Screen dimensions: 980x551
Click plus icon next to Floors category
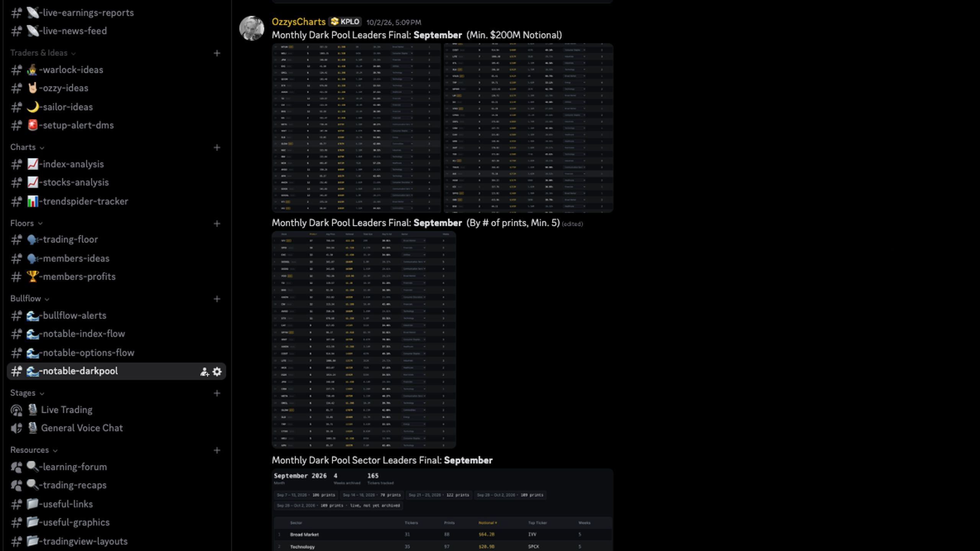[217, 223]
